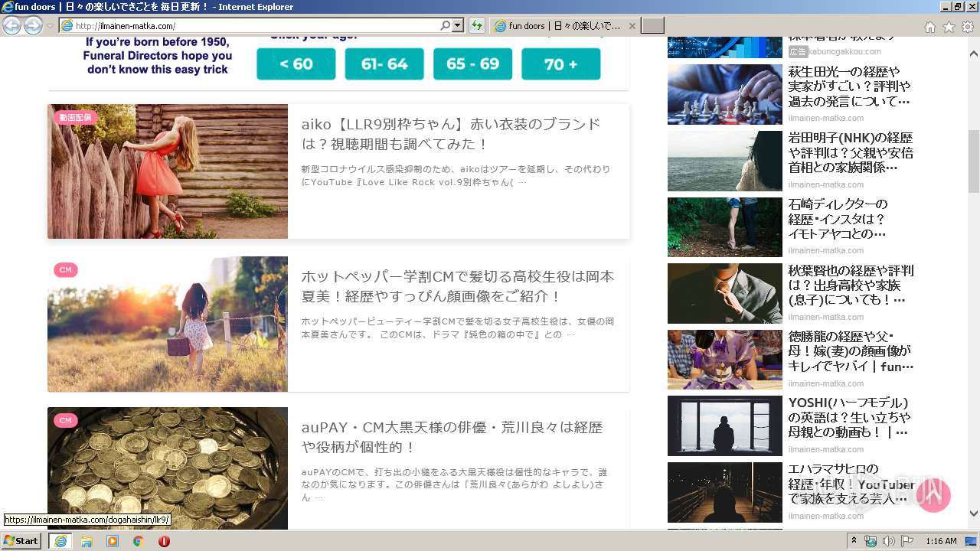Click the Home icon in IE toolbar

[929, 27]
